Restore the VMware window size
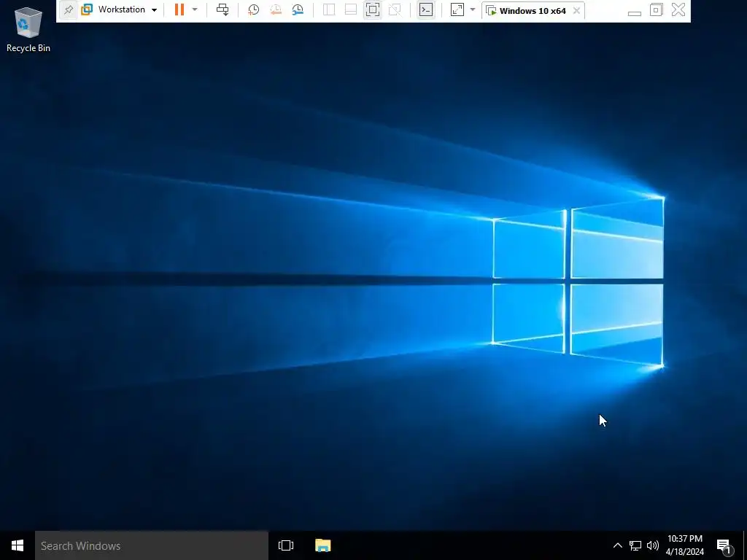This screenshot has height=560, width=747. (x=657, y=9)
